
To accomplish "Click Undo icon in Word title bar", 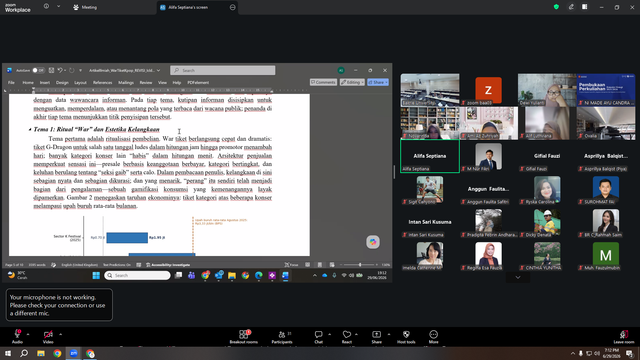I will pos(60,70).
